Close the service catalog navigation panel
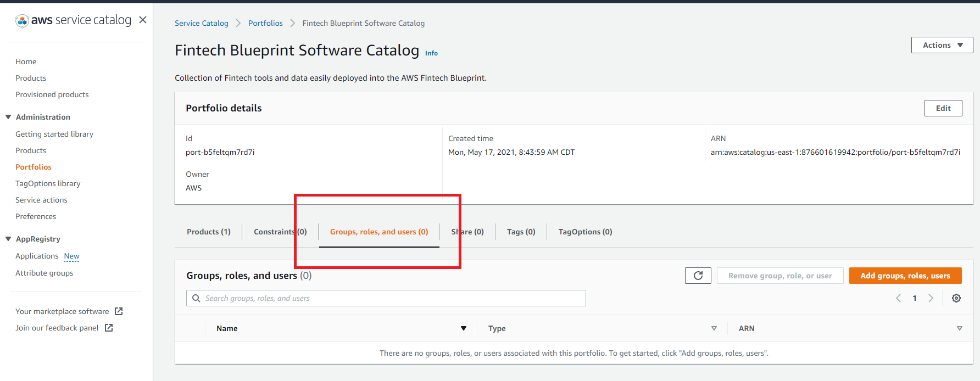Viewport: 980px width, 381px height. point(143,20)
